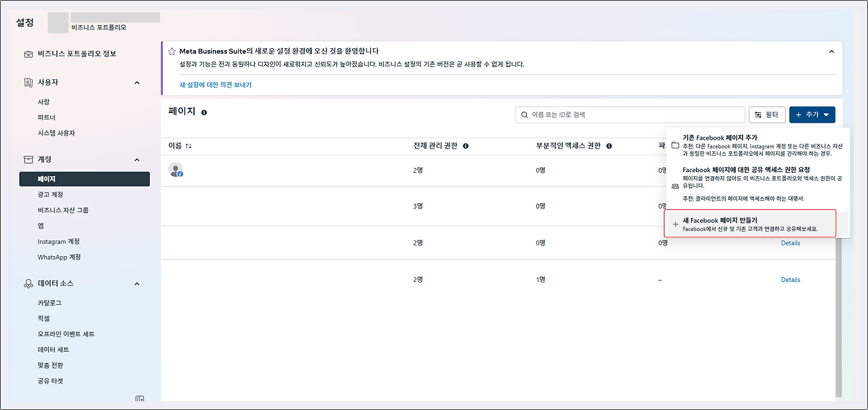Open the 픽셀 sidebar item
Image resolution: width=868 pixels, height=410 pixels.
click(43, 319)
